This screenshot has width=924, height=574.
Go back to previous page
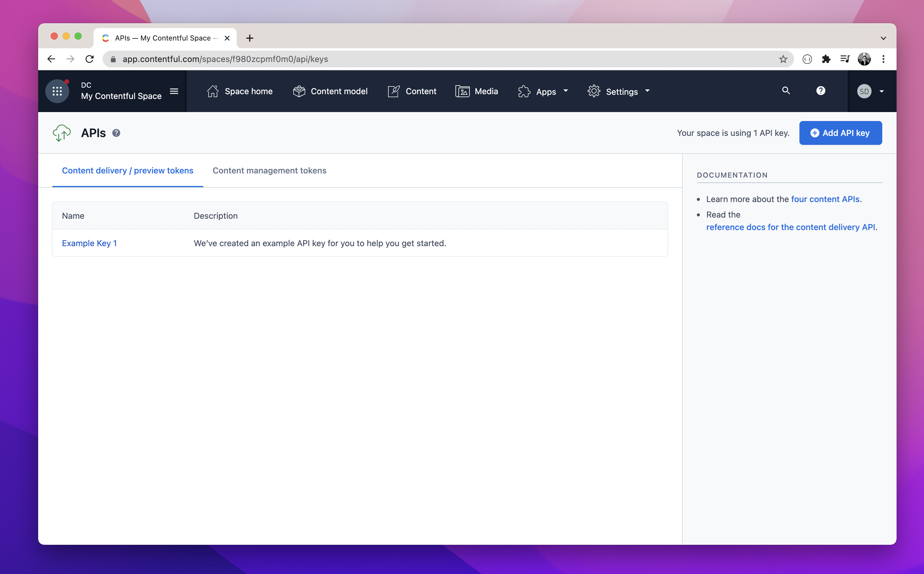tap(51, 59)
